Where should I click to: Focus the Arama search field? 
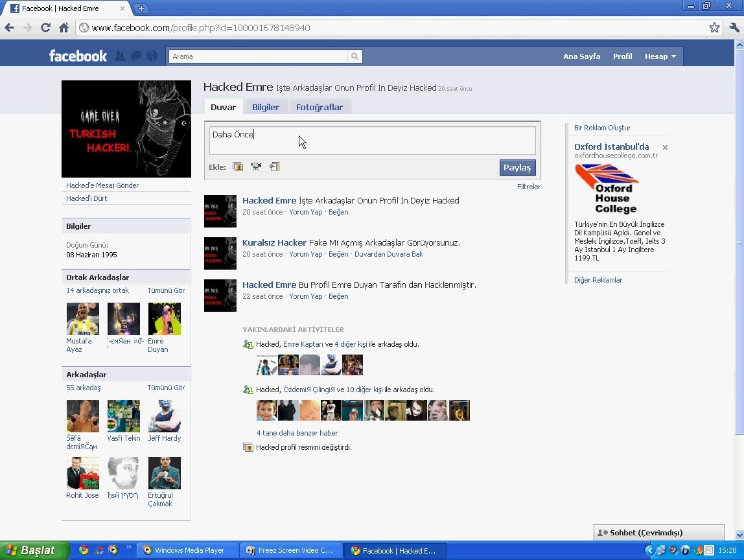(x=259, y=56)
